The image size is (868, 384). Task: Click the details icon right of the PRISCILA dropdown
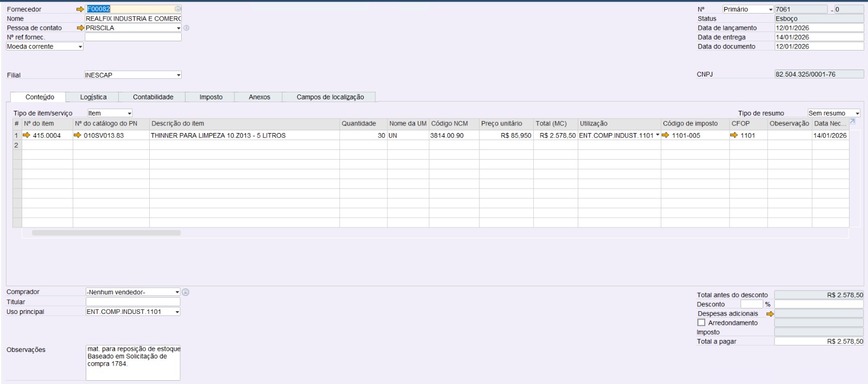click(187, 28)
